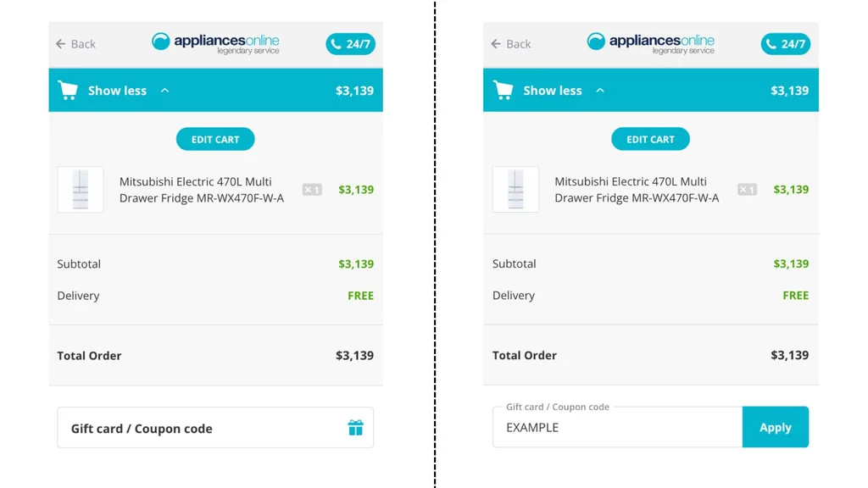The height and width of the screenshot is (488, 868).
Task: Click the shopping cart icon in left panel
Action: pos(68,91)
